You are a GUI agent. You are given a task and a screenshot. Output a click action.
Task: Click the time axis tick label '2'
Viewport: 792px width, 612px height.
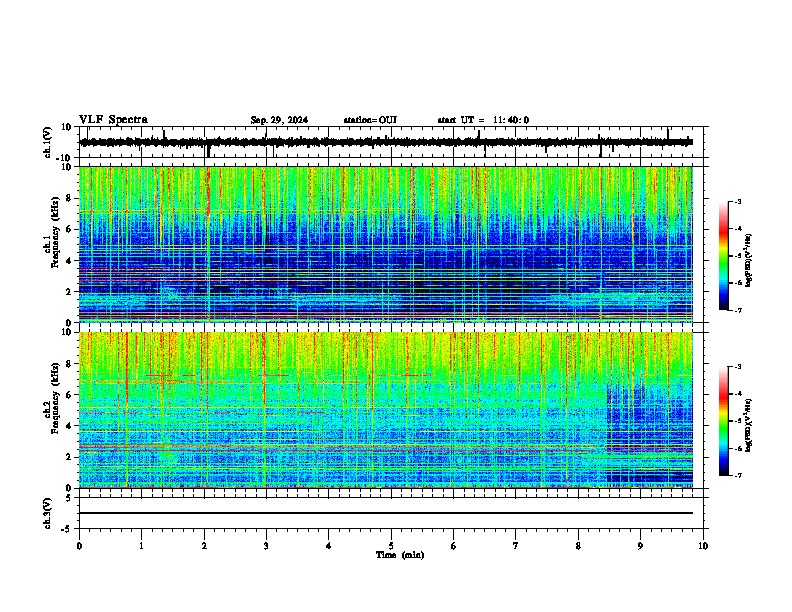(204, 546)
